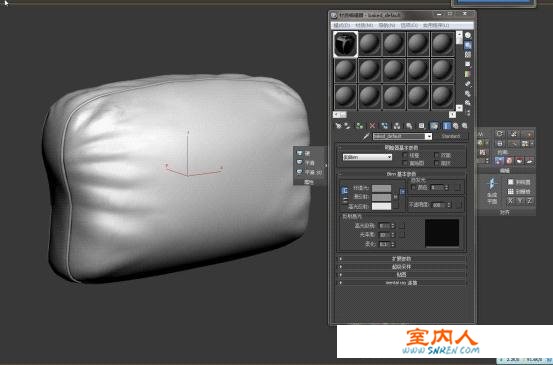The height and width of the screenshot is (365, 553).
Task: Toggle the sample sphere backlight icon
Action: pyautogui.click(x=468, y=45)
